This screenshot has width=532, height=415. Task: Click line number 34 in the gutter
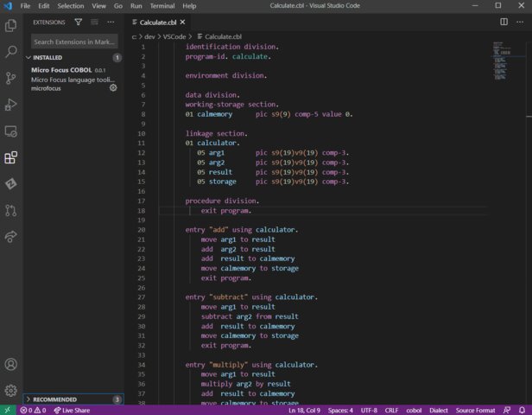(x=142, y=365)
